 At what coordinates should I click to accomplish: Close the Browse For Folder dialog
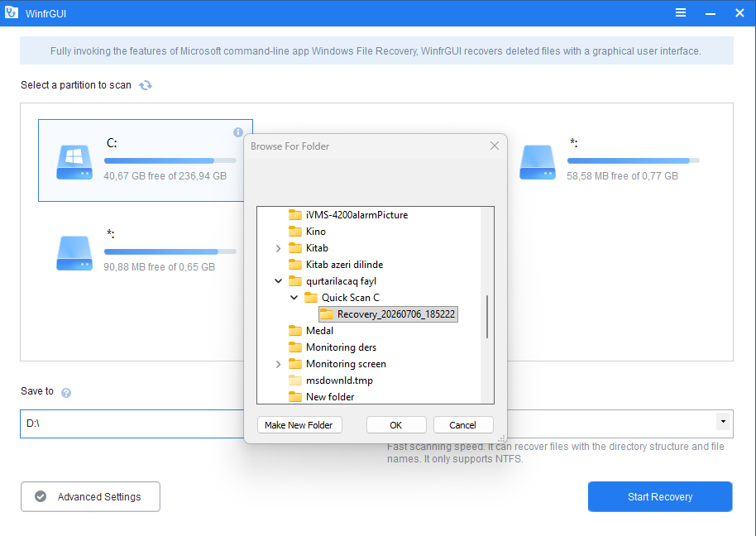[494, 146]
